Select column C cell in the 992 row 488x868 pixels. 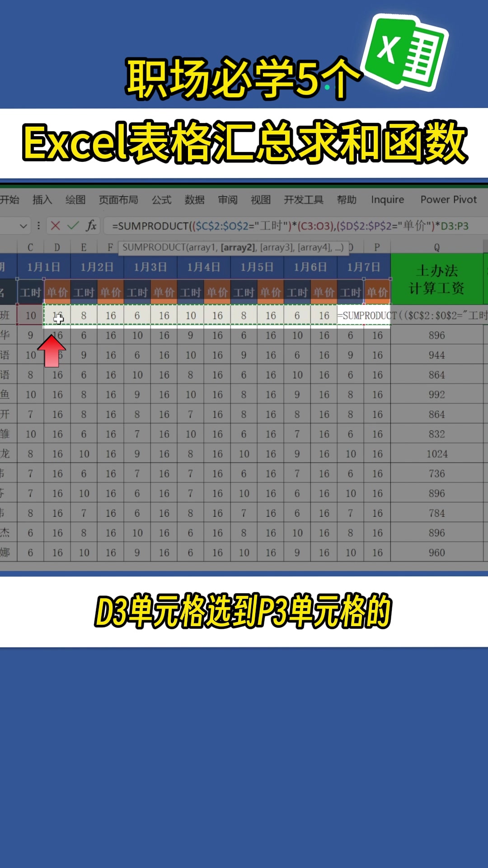pos(30,395)
